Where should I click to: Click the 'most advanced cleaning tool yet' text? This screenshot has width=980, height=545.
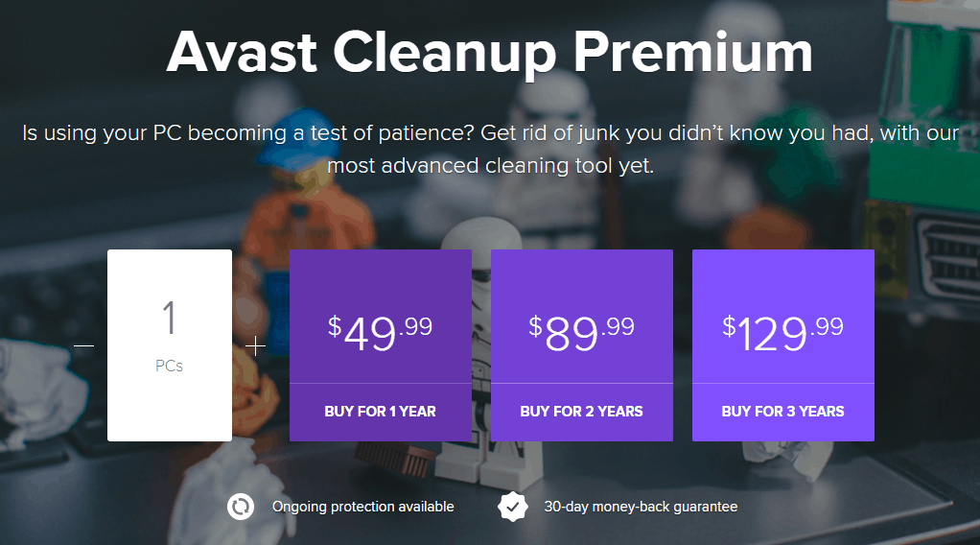(491, 166)
